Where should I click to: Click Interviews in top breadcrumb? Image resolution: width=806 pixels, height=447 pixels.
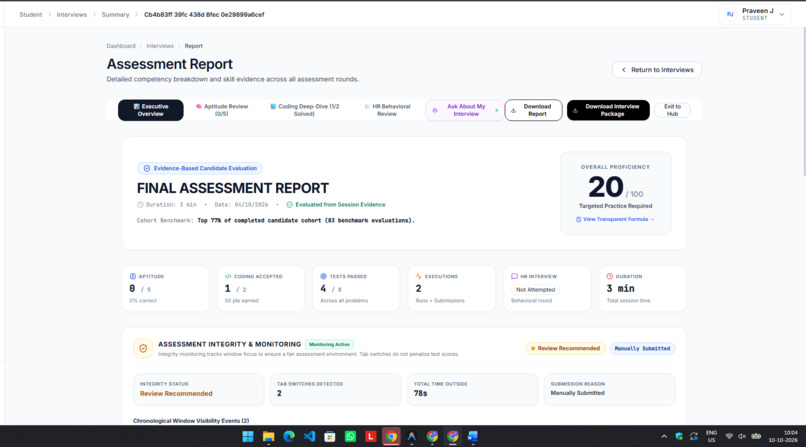(x=71, y=14)
